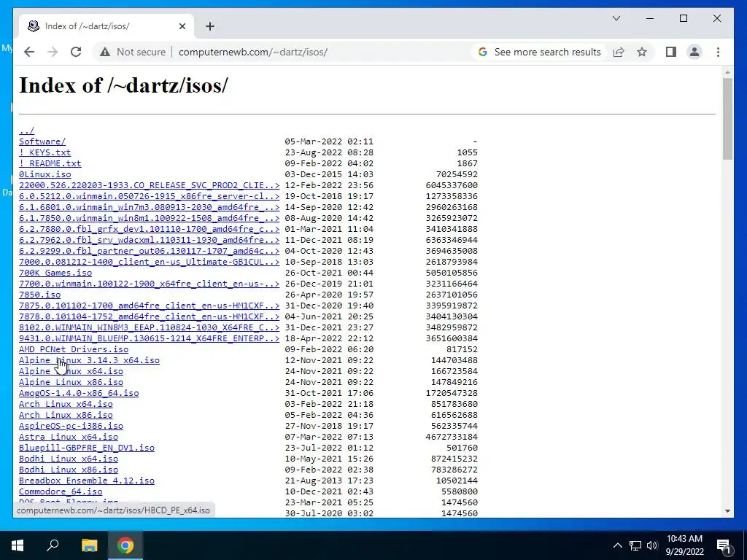The height and width of the screenshot is (560, 747).
Task: Click the 6.1.6801.0.winmain_win7m3 link
Action: (149, 207)
